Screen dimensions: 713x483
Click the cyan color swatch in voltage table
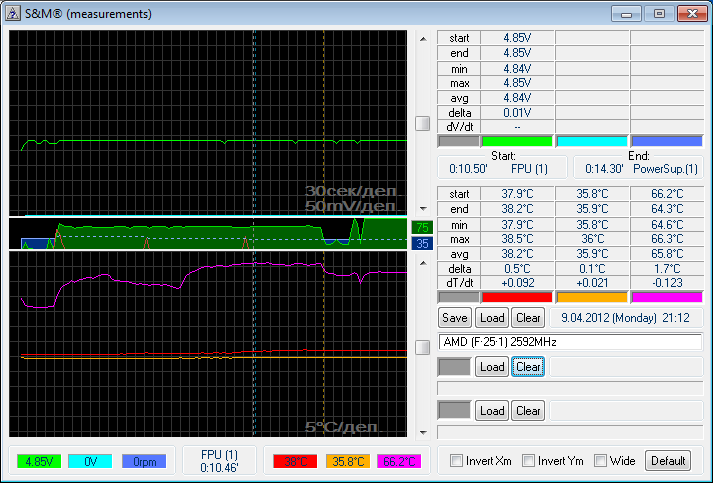pyautogui.click(x=591, y=141)
